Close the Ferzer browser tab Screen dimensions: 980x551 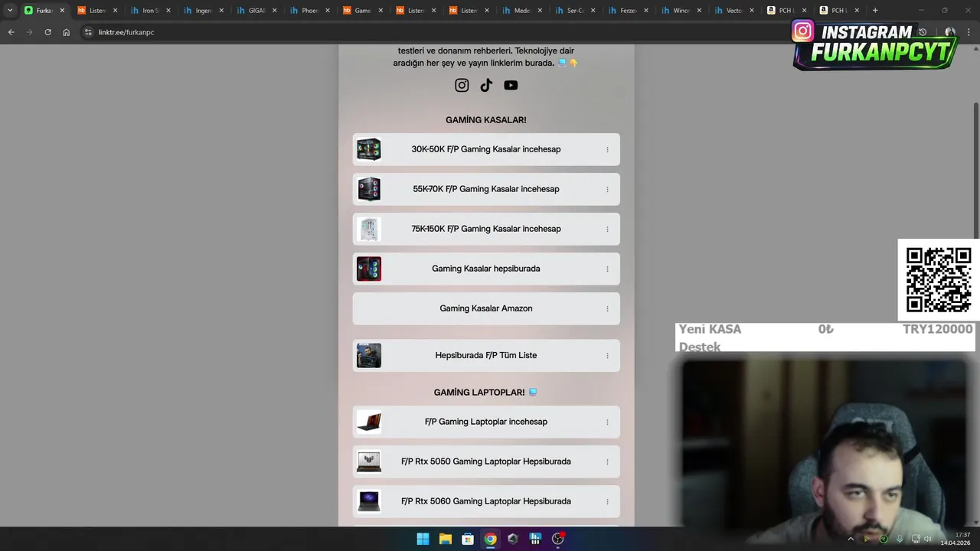tap(645, 11)
